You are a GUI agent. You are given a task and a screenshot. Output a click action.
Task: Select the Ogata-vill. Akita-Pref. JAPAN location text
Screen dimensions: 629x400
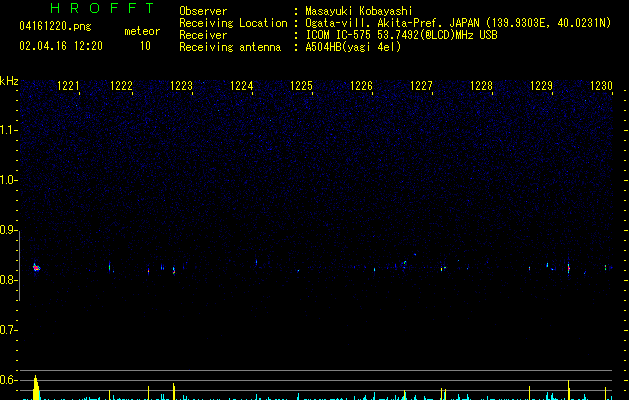coord(458,23)
